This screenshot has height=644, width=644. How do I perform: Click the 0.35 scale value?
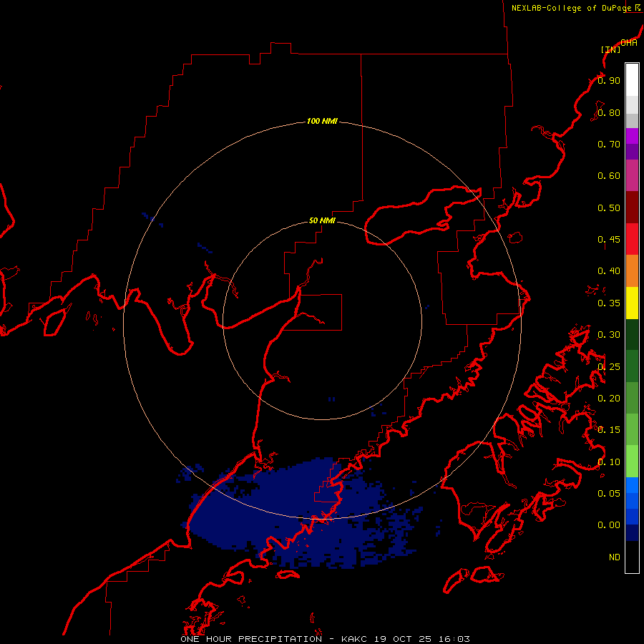point(609,303)
